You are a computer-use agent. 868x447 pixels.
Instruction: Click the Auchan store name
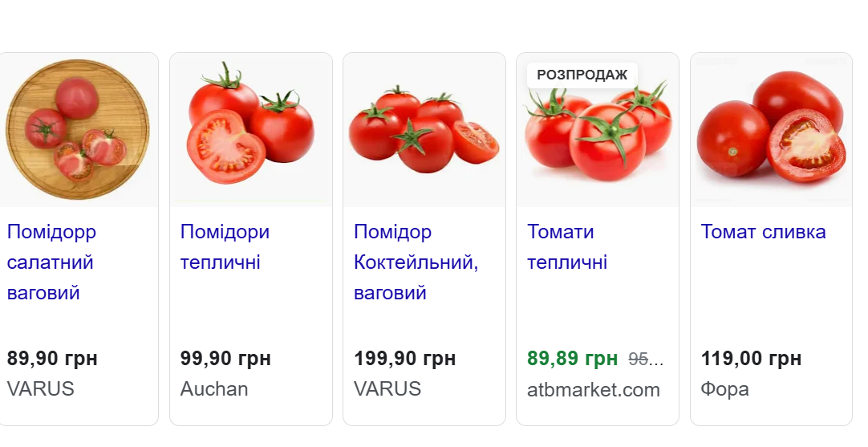214,389
